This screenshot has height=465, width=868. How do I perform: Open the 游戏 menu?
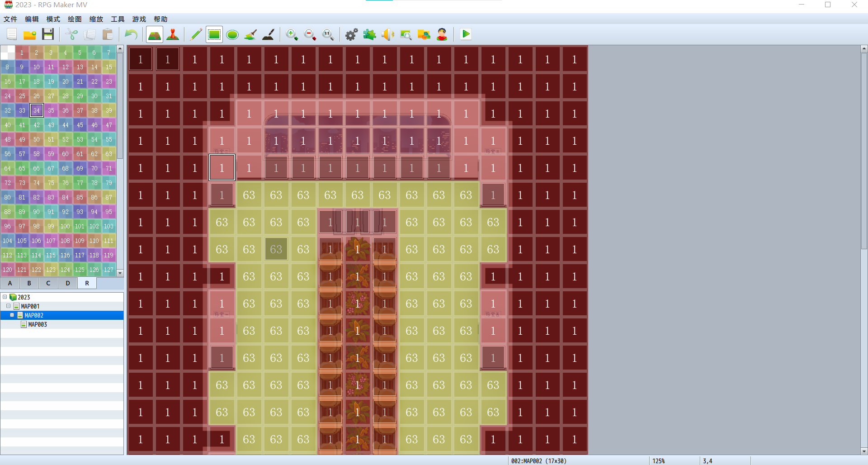click(139, 19)
